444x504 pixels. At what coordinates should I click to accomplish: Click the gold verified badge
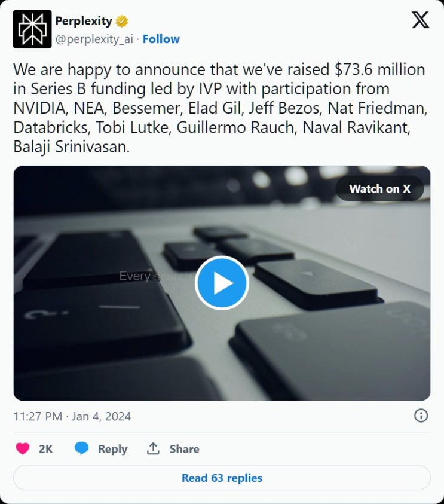pos(122,22)
